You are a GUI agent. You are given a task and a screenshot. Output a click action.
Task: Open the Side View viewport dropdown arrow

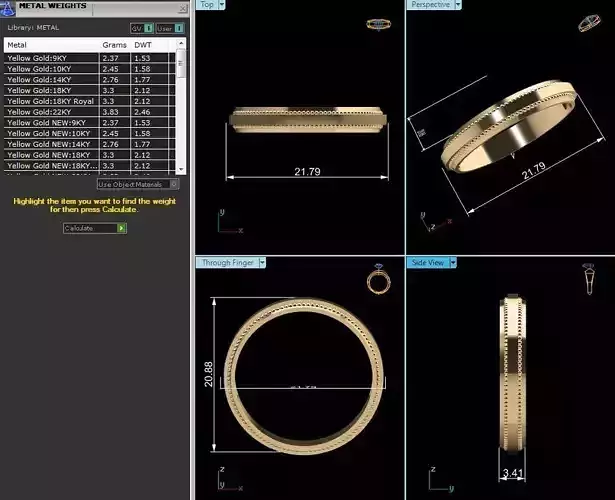(x=453, y=263)
